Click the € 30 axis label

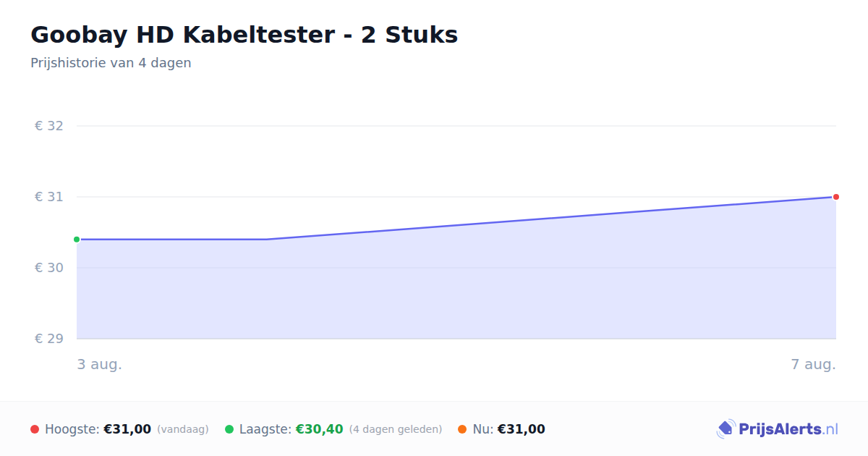49,268
